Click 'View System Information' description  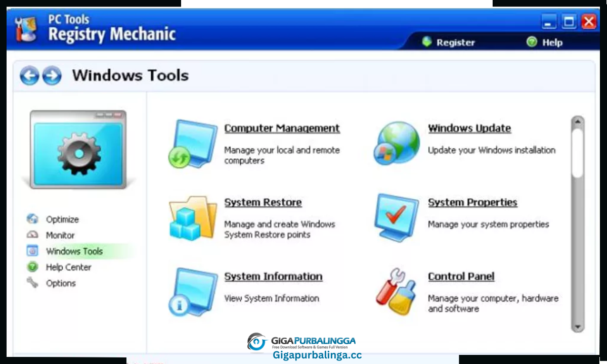272,298
